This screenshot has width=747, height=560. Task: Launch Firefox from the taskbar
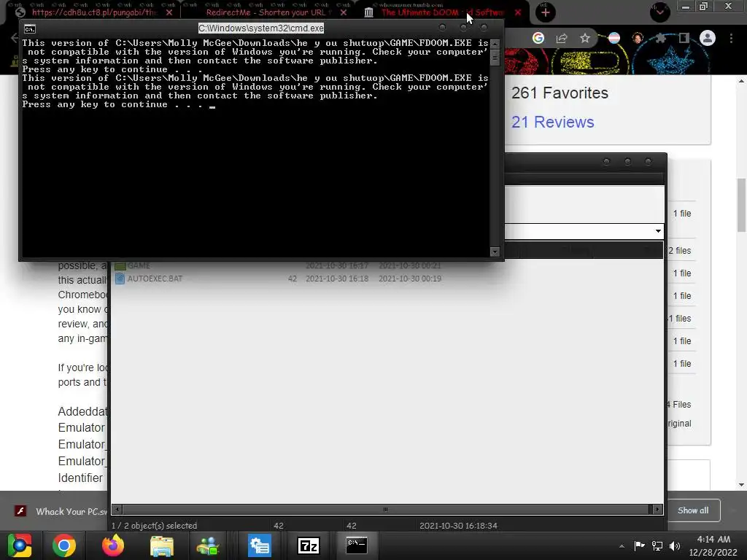[x=113, y=545]
